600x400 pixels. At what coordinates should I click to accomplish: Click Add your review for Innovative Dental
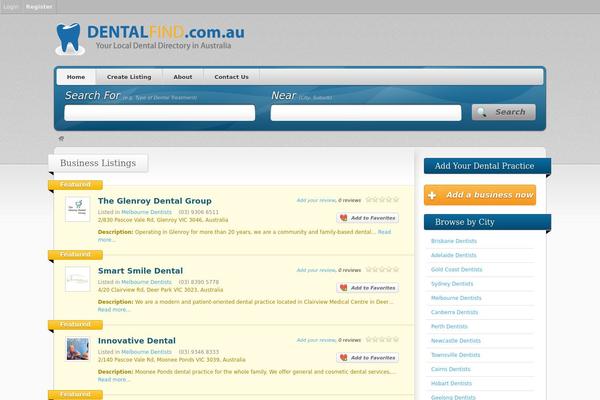tap(316, 340)
